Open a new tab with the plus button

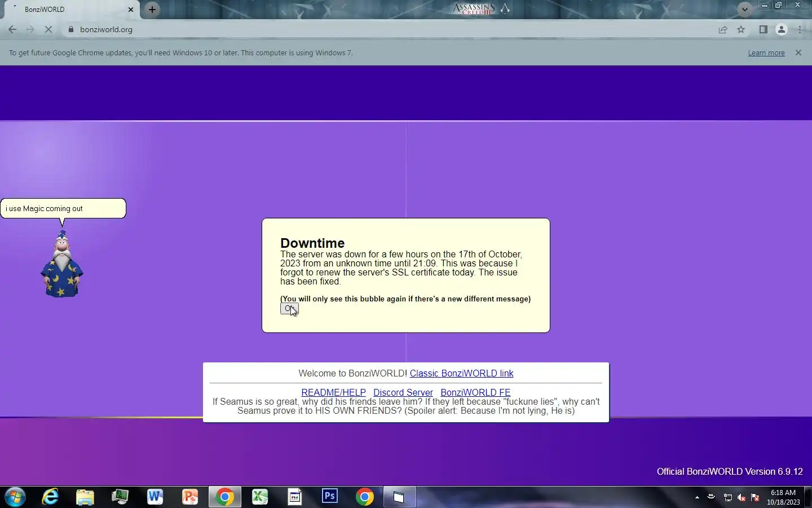[152, 9]
